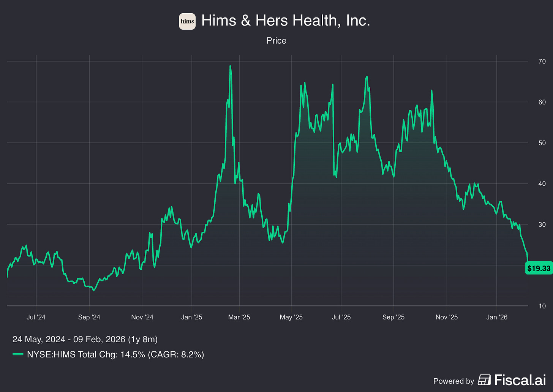
Task: Click the 'Fiscal.ai' wordmark
Action: [x=520, y=380]
